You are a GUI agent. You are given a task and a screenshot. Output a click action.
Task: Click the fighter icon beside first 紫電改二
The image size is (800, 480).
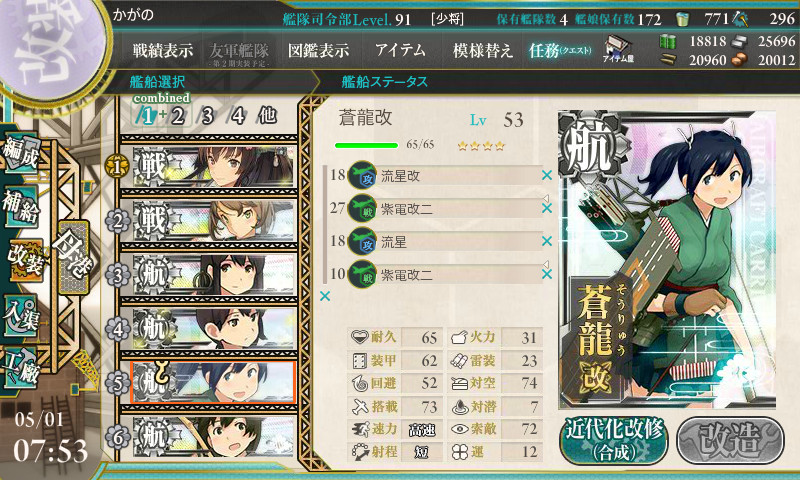(x=362, y=208)
